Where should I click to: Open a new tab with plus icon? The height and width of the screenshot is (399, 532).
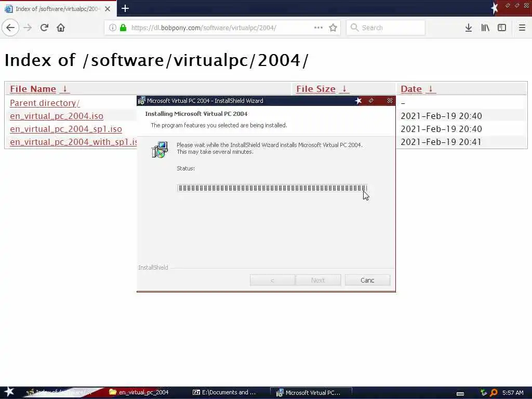125,8
